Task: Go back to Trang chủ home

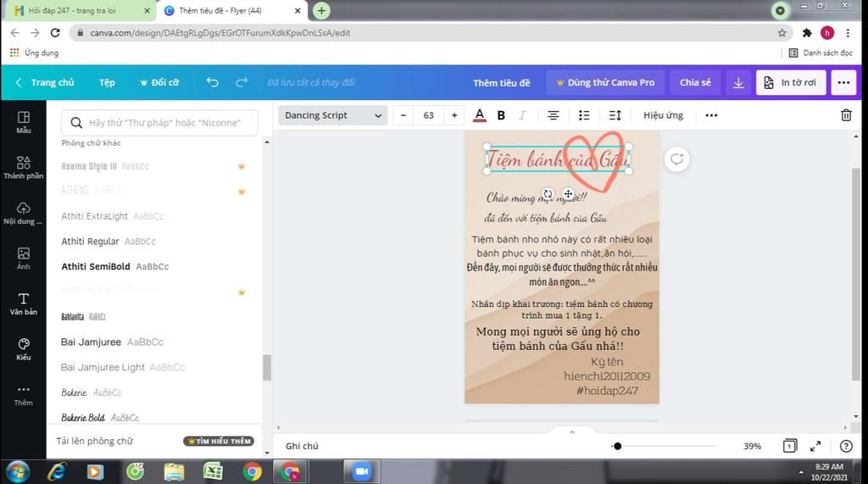Action: (x=46, y=82)
